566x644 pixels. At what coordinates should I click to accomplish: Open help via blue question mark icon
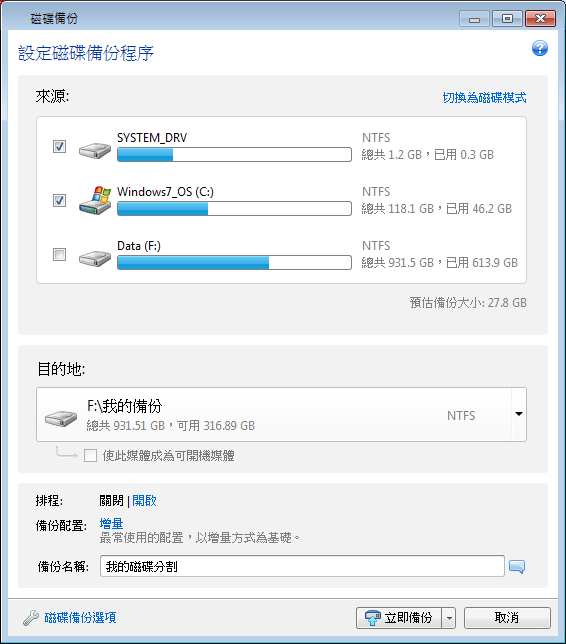click(x=540, y=48)
